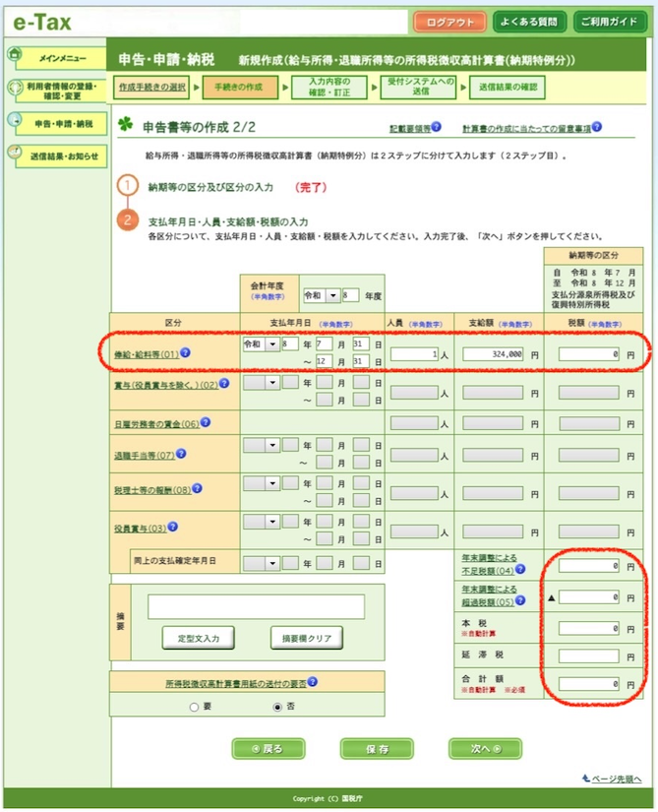Focus 超過税額(05) amount field
658x812 pixels.
click(x=589, y=597)
